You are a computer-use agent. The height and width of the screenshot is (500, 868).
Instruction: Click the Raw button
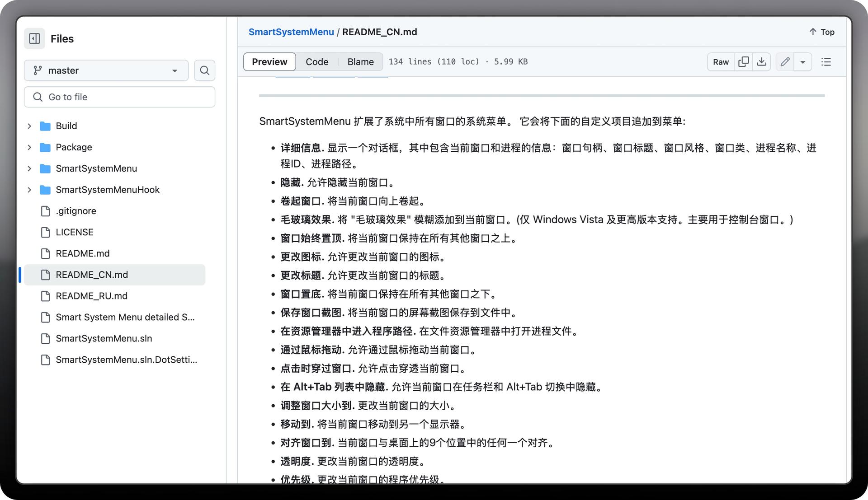click(x=721, y=62)
